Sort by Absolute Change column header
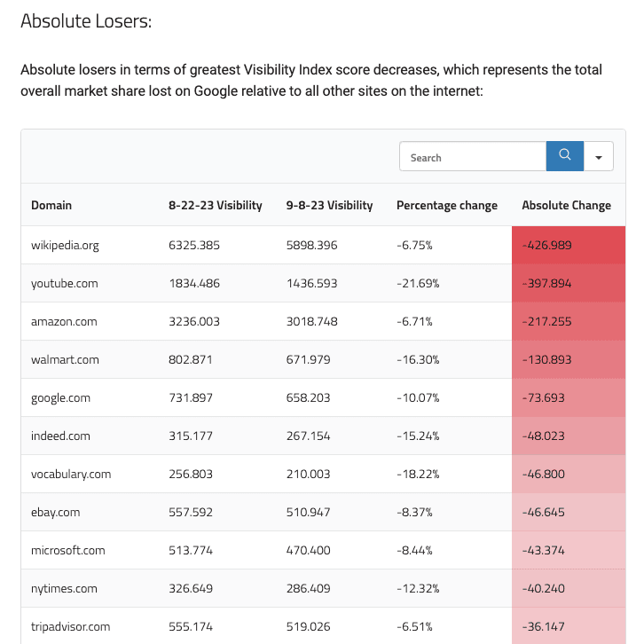 pos(566,205)
